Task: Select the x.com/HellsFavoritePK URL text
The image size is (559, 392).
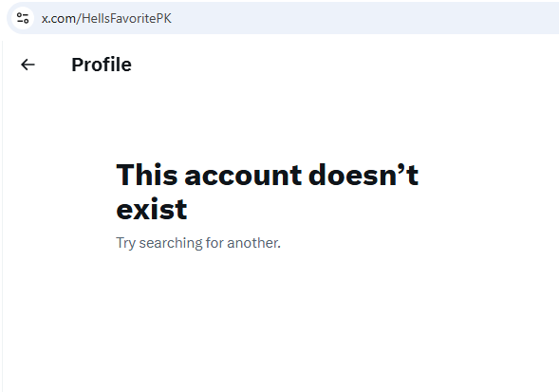Action: point(106,18)
